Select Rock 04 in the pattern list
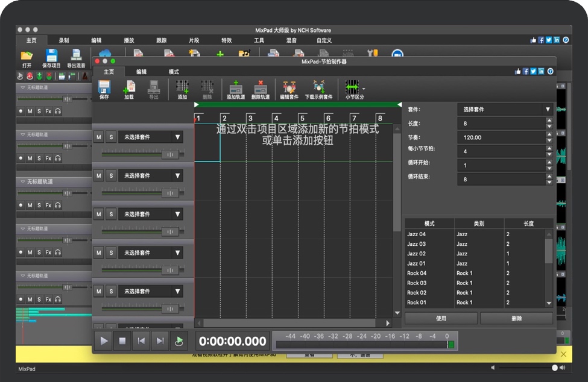 tap(417, 273)
